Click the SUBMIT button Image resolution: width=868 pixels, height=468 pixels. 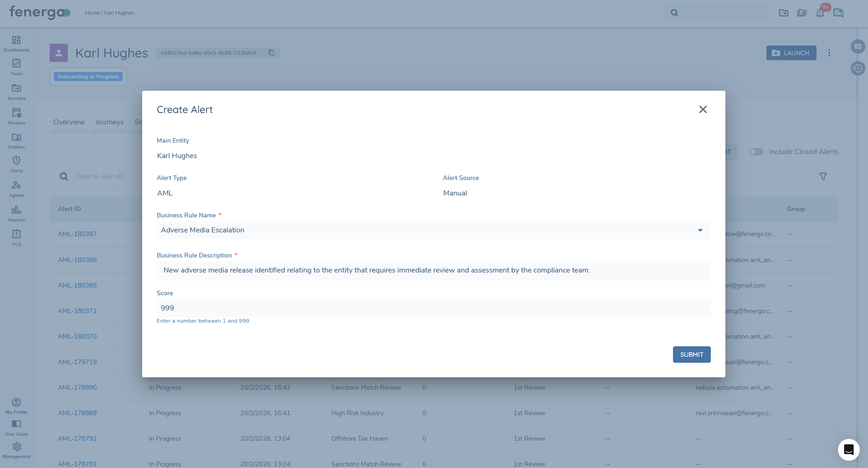click(691, 354)
